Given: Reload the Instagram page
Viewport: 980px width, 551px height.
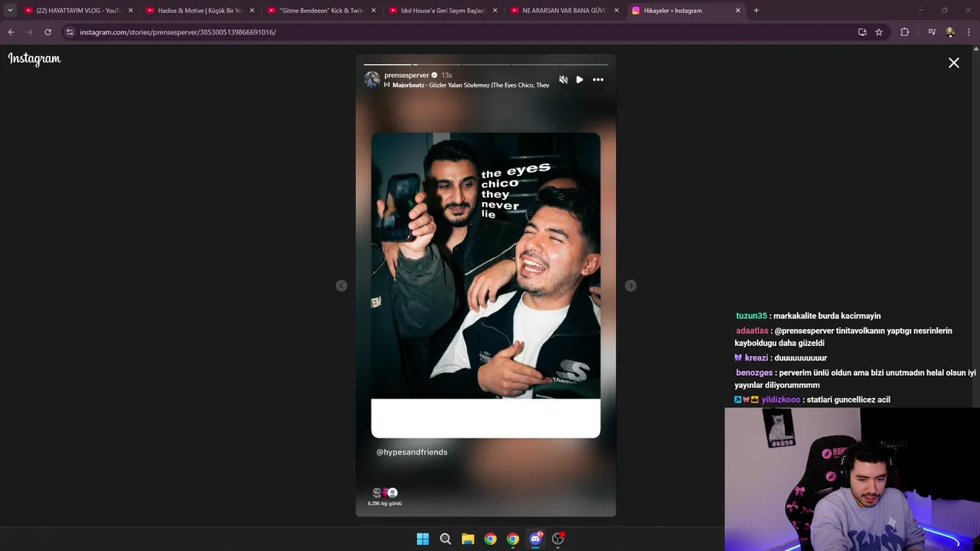Looking at the screenshot, I should [x=47, y=32].
